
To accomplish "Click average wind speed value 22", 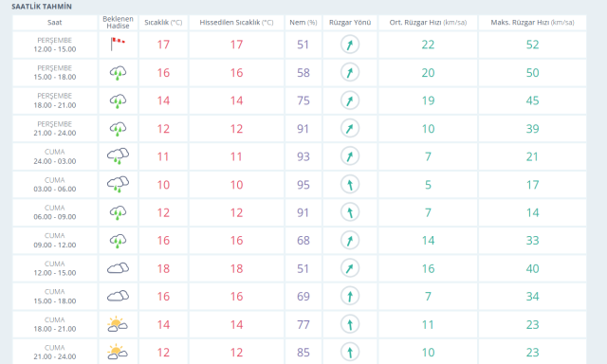I will 428,45.
